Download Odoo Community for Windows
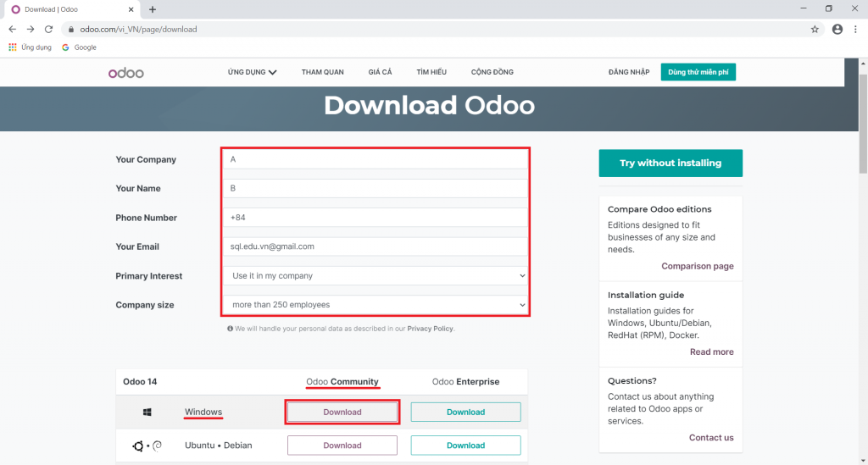Viewport: 868px width, 465px height. click(342, 412)
